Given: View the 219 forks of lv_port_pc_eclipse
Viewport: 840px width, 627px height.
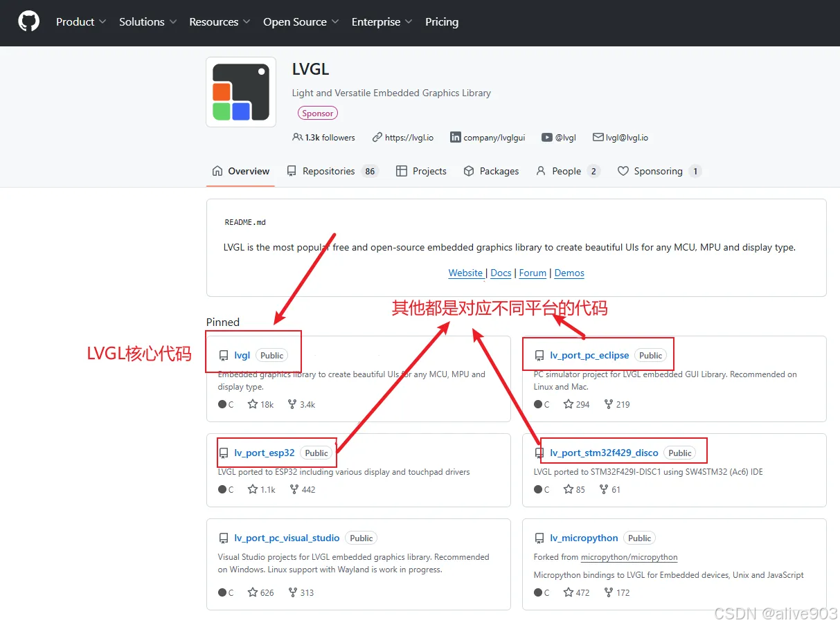Looking at the screenshot, I should (617, 404).
